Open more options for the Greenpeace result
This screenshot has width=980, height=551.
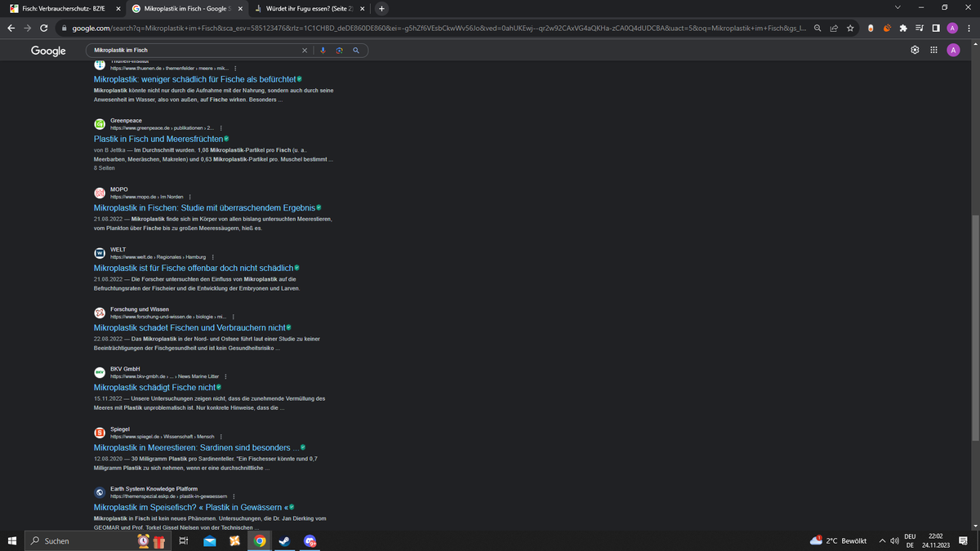point(221,128)
